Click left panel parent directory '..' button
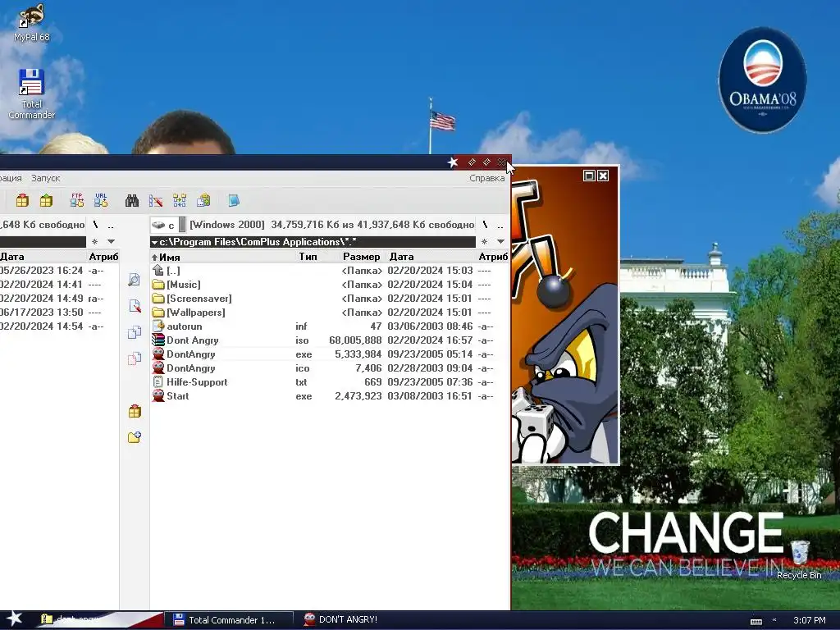 click(x=111, y=225)
